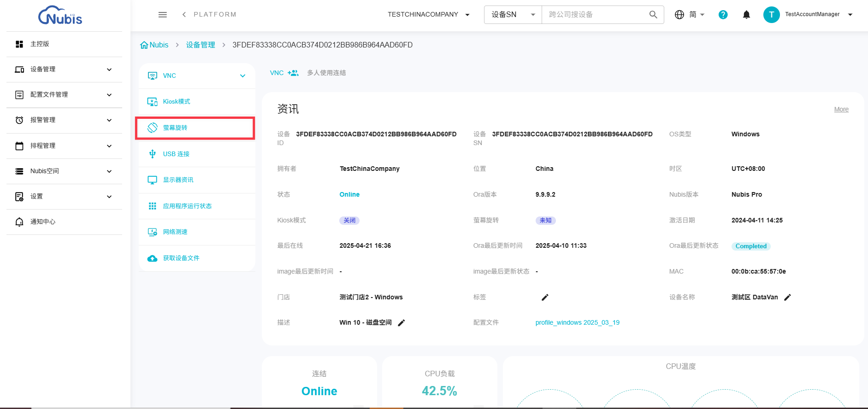Select 应用程序运行状态 in device menu
Screen dimensions: 868x409
pyautogui.click(x=197, y=206)
